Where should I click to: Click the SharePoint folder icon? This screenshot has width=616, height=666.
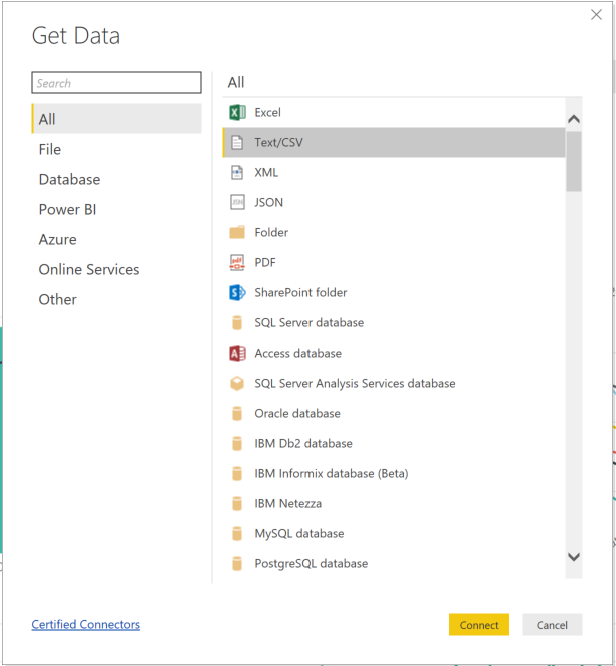[x=237, y=293]
